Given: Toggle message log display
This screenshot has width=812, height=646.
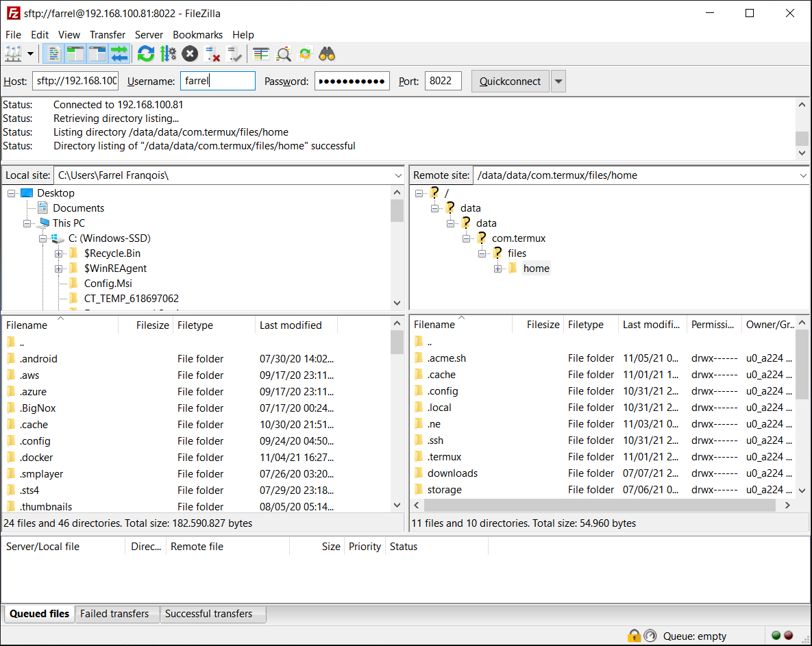Looking at the screenshot, I should click(x=53, y=54).
